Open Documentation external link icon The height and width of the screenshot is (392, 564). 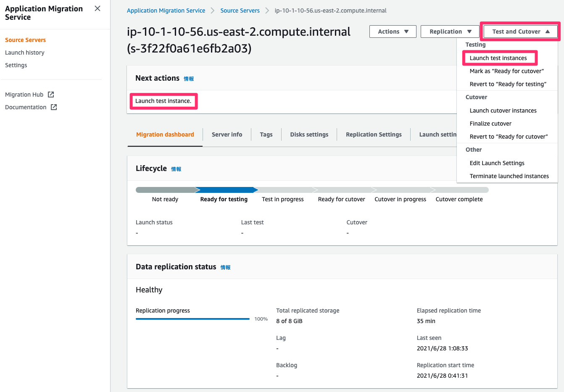click(x=54, y=107)
